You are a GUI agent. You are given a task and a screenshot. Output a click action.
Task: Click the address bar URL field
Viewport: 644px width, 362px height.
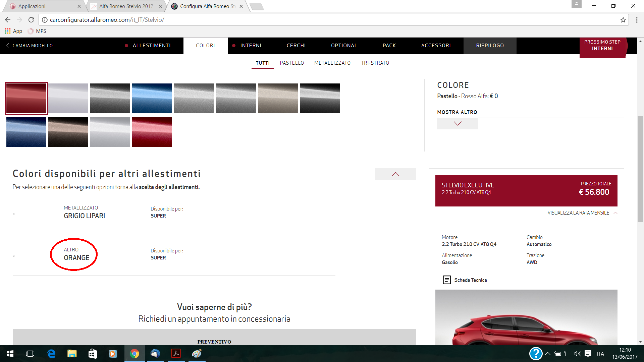point(332,20)
